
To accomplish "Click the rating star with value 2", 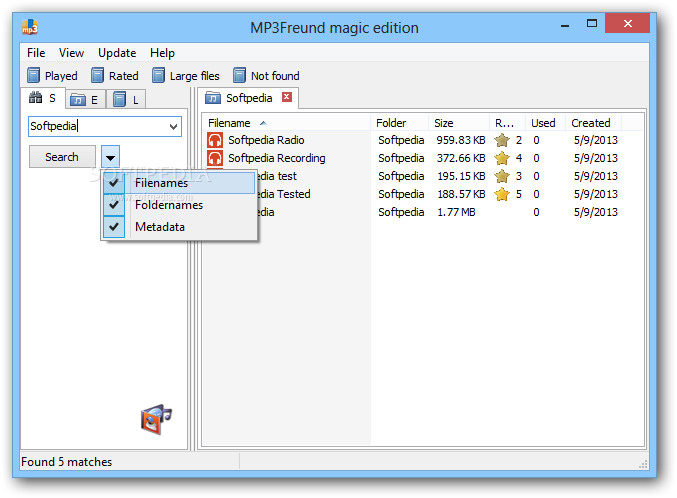I will click(502, 140).
